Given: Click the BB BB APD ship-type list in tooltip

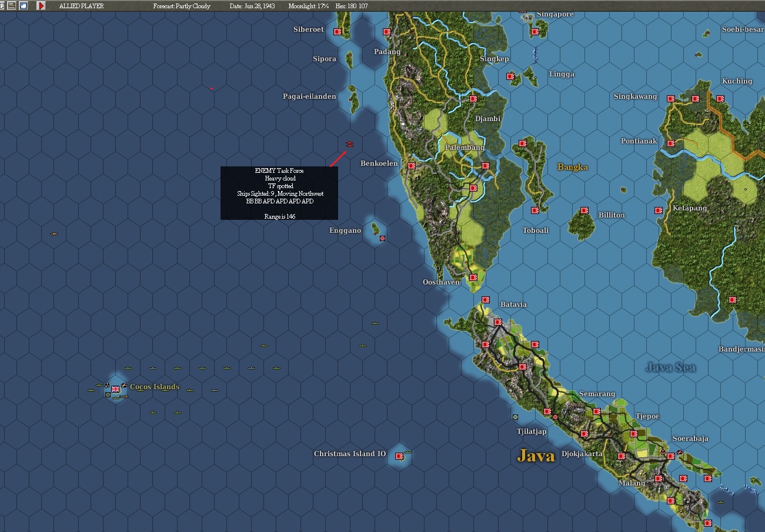Looking at the screenshot, I should pyautogui.click(x=279, y=201).
